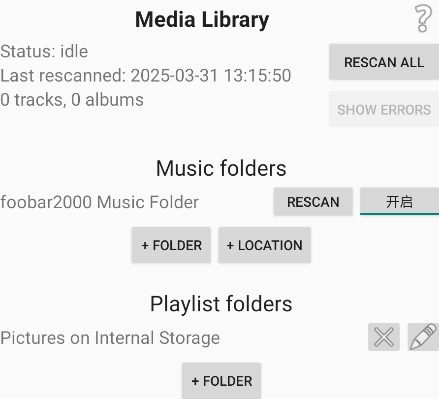Screen dimensions: 439x399
Task: Click the Status: idle text
Action: pyautogui.click(x=44, y=51)
